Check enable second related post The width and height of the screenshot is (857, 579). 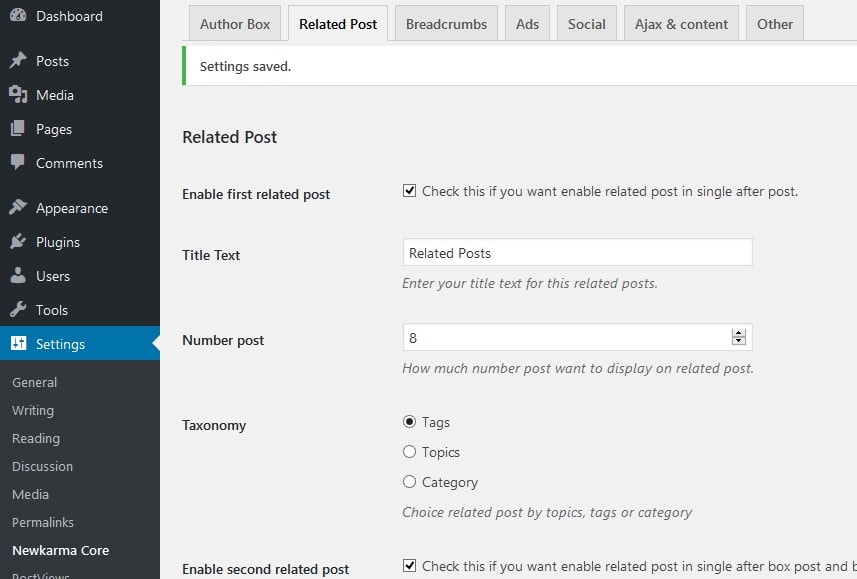(x=409, y=565)
